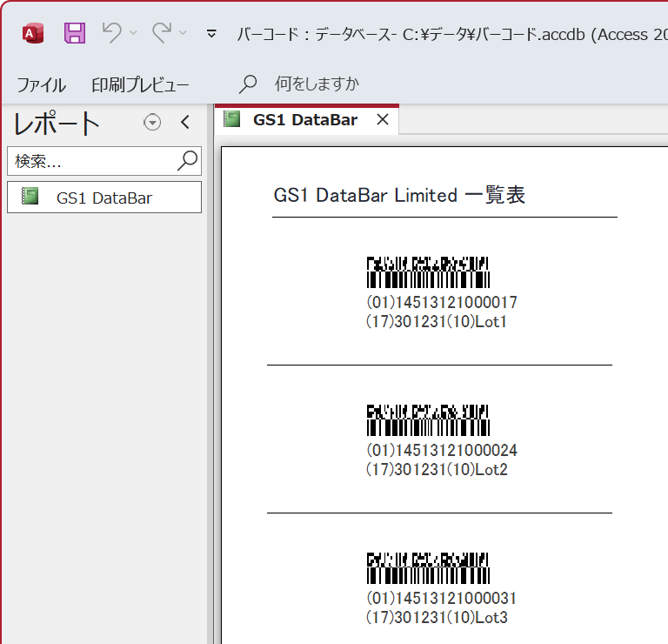
Task: Click the text (17)301231(10)Lot3
Action: (x=437, y=618)
